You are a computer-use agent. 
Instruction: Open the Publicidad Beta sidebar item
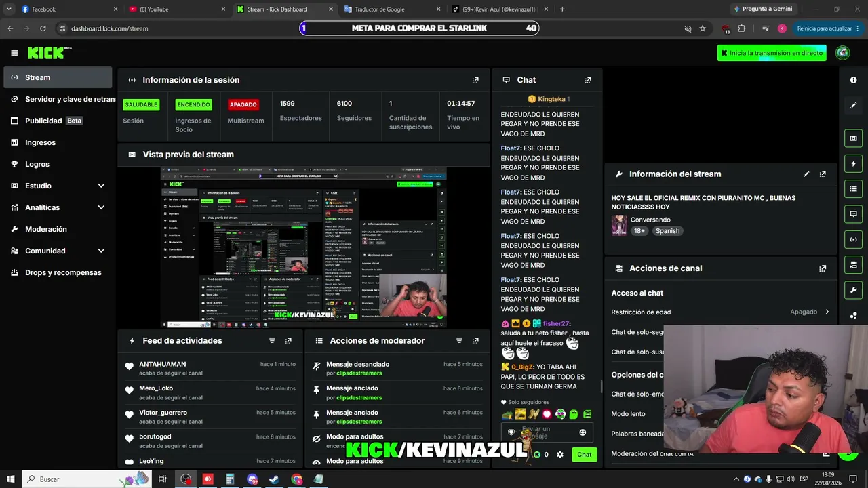tap(58, 121)
